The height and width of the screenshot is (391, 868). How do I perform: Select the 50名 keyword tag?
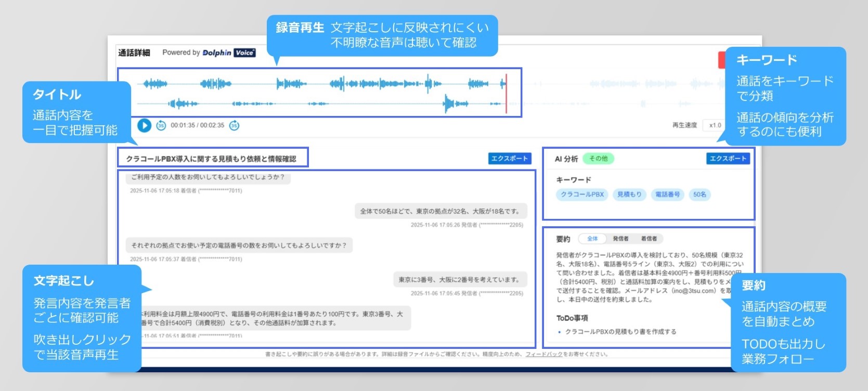coord(700,194)
